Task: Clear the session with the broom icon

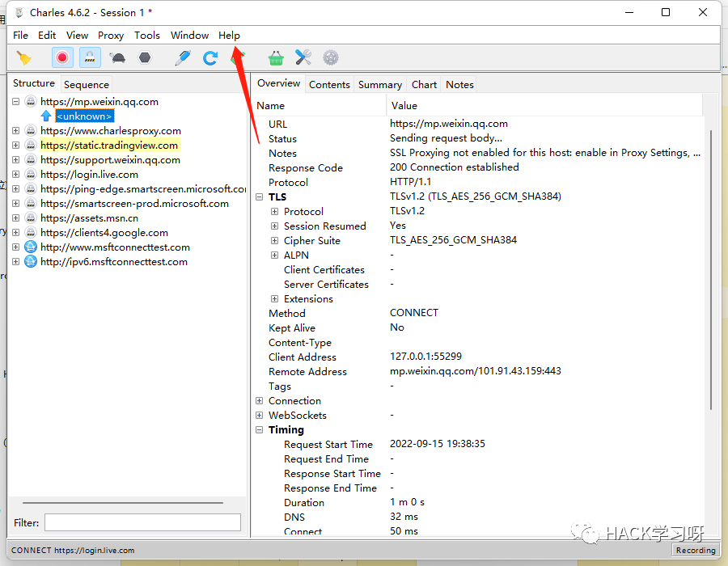Action: click(x=23, y=58)
